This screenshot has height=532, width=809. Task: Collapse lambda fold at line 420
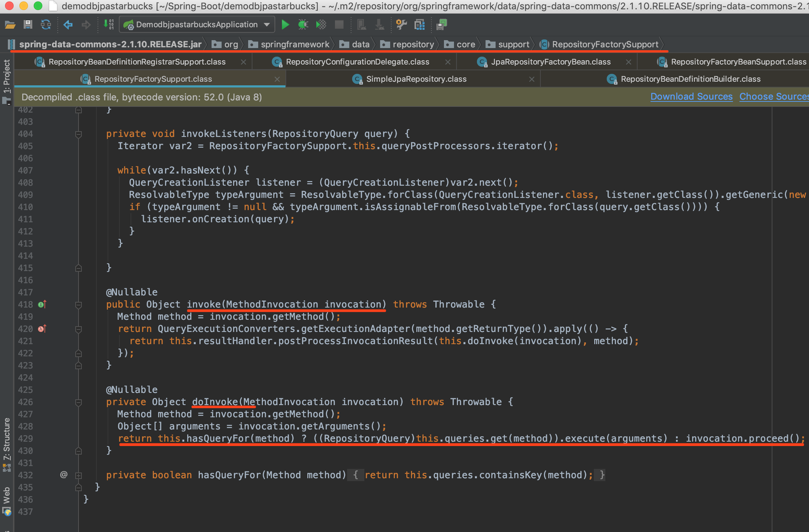tap(79, 329)
